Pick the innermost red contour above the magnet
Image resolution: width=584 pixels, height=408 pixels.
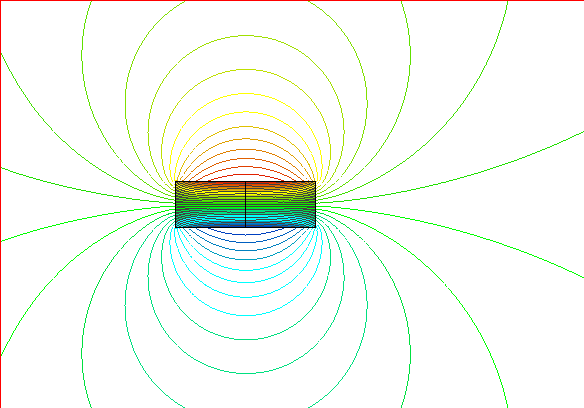click(246, 175)
